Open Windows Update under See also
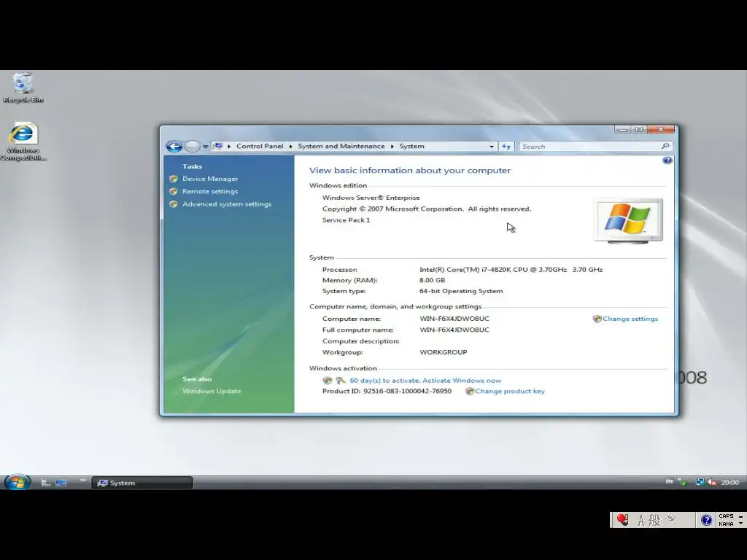This screenshot has width=747, height=560. 212,391
